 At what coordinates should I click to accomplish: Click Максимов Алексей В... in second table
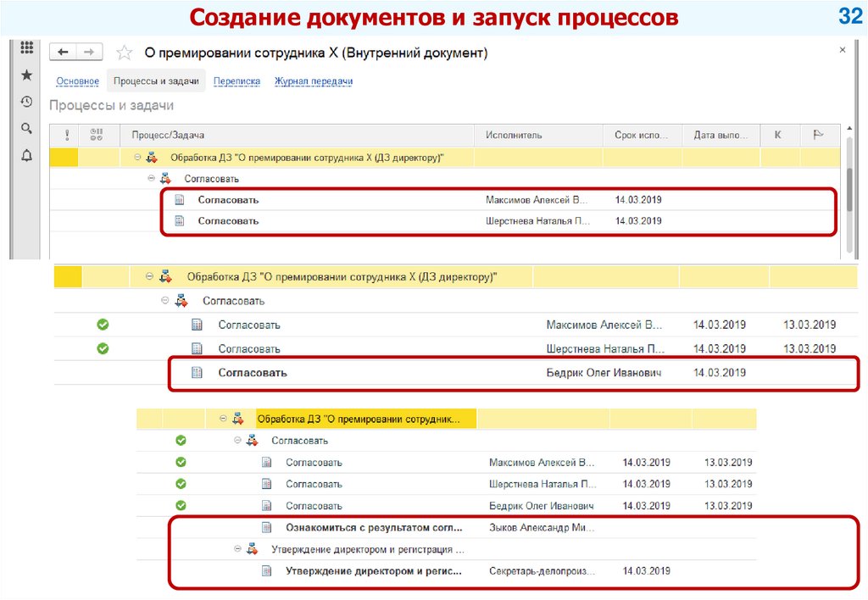(604, 325)
